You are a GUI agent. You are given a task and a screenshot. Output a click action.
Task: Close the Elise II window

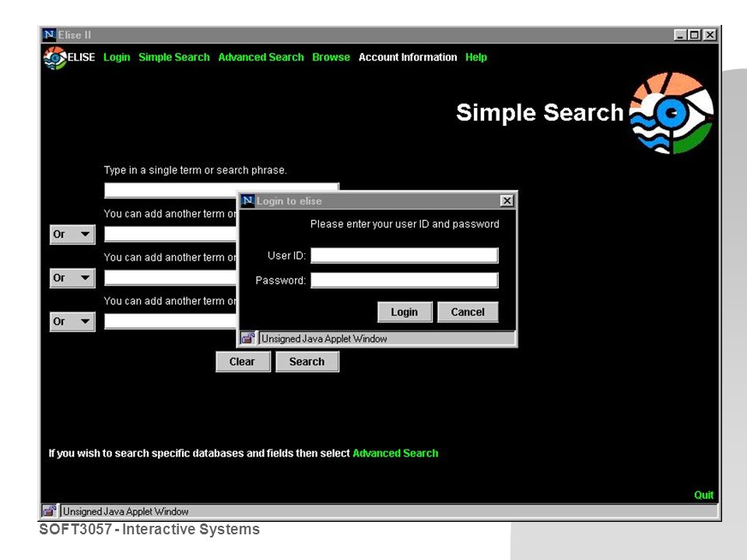(x=710, y=35)
